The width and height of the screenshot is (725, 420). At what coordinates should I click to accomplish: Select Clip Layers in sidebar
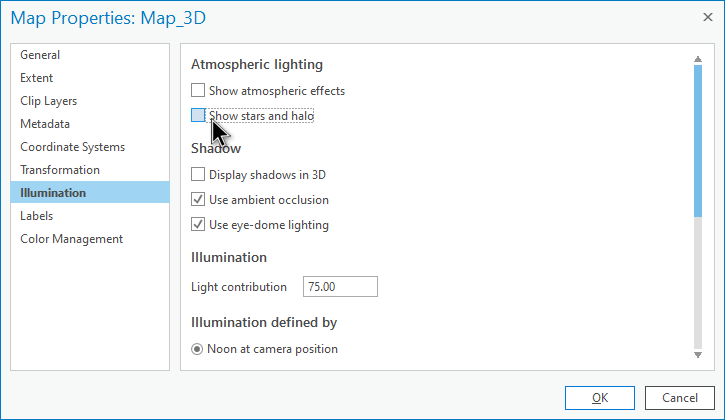48,101
